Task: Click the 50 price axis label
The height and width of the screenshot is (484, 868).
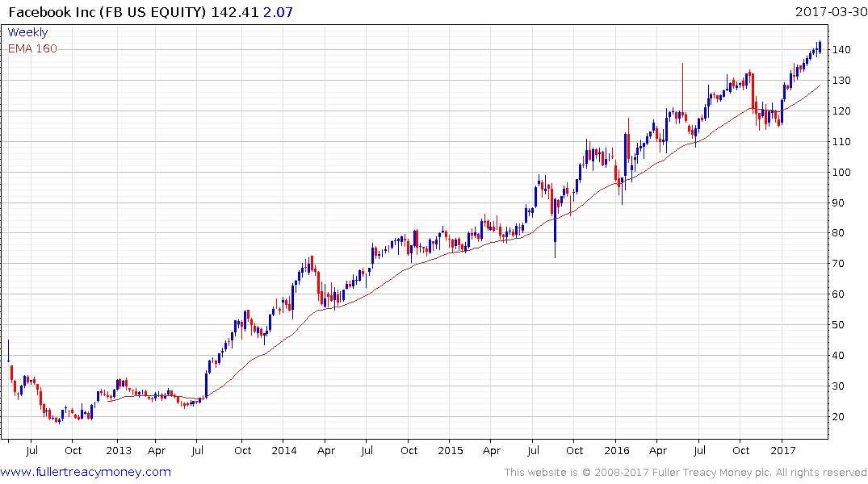Action: pyautogui.click(x=838, y=325)
